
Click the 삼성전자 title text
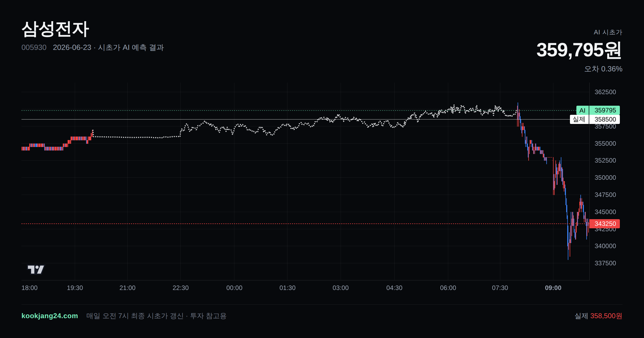click(55, 29)
